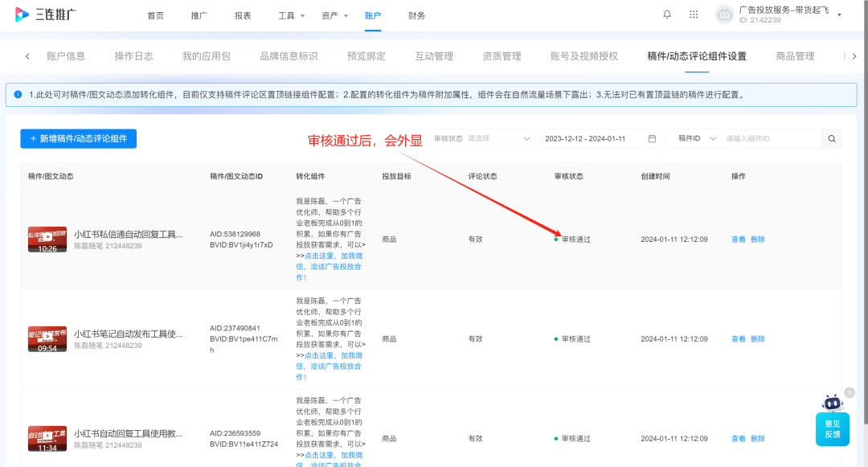Click the search magnifier icon
The image size is (868, 467).
[833, 138]
